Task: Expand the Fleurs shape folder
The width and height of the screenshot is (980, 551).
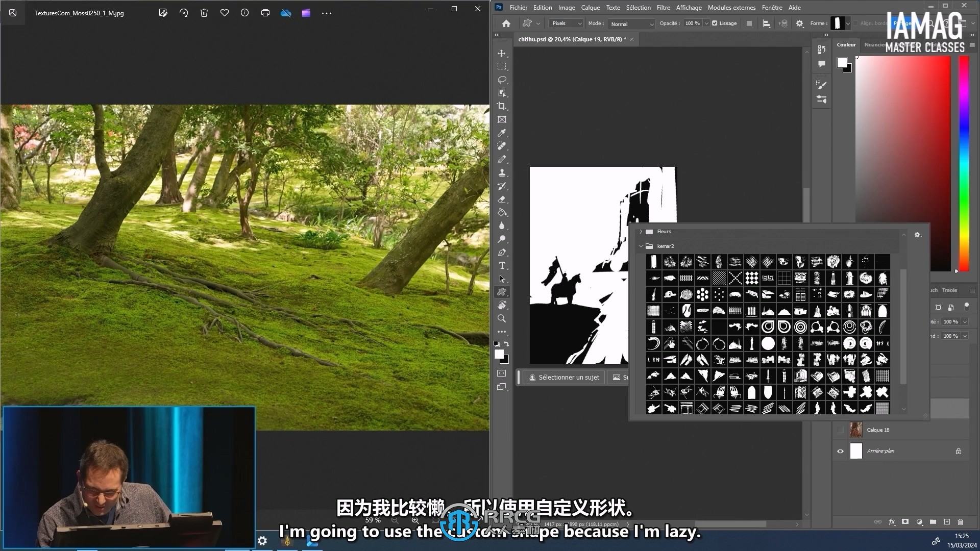Action: tap(641, 232)
